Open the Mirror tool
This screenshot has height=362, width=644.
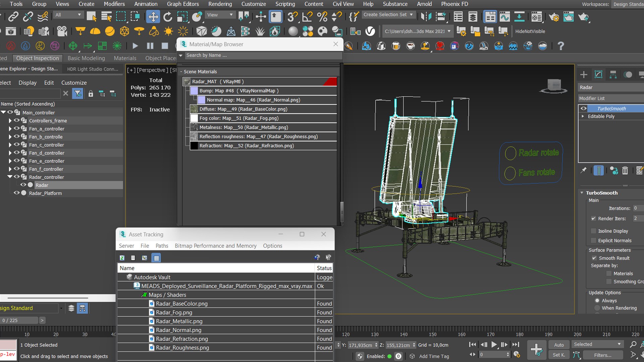pos(426,16)
